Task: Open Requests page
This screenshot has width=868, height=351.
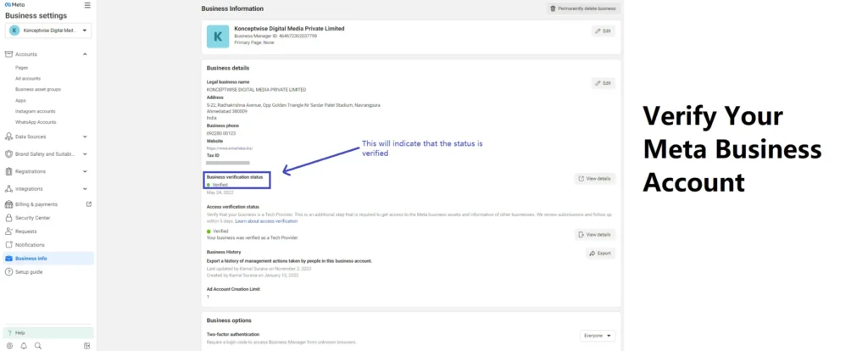Action: pos(26,231)
